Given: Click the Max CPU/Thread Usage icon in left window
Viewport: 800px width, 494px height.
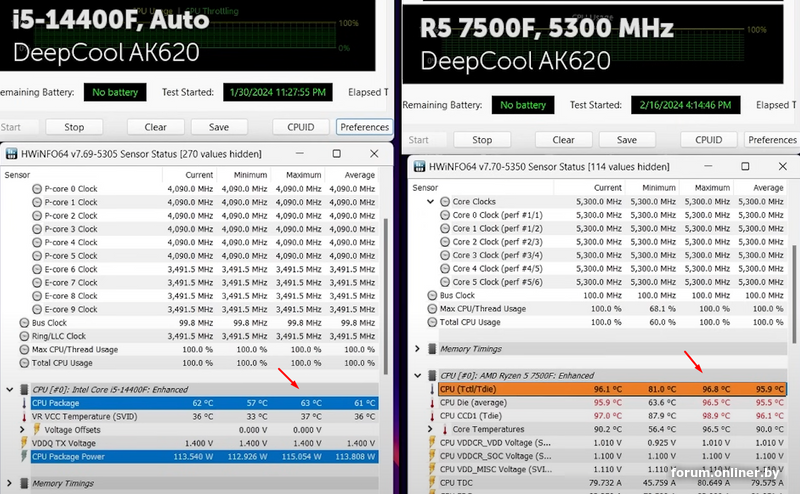Looking at the screenshot, I should 24,350.
